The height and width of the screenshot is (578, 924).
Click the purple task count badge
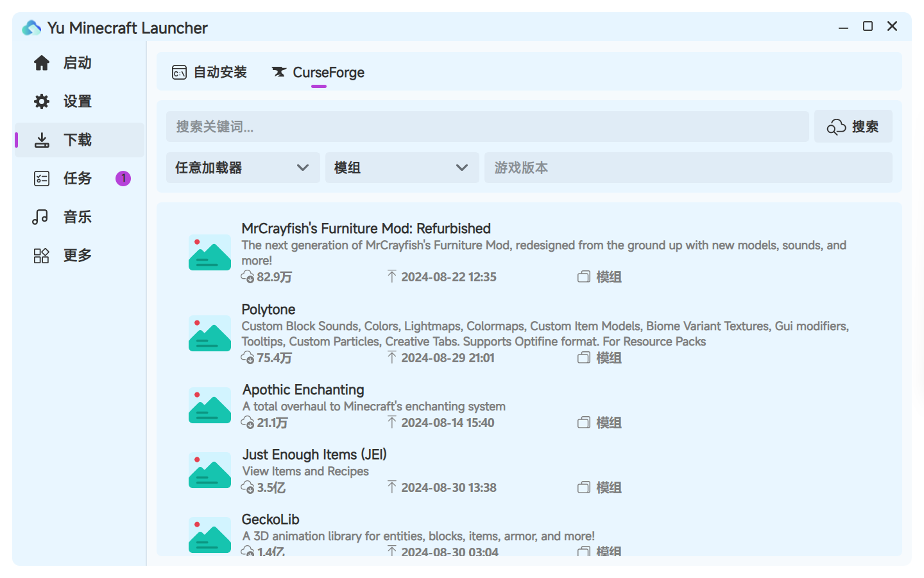click(123, 179)
